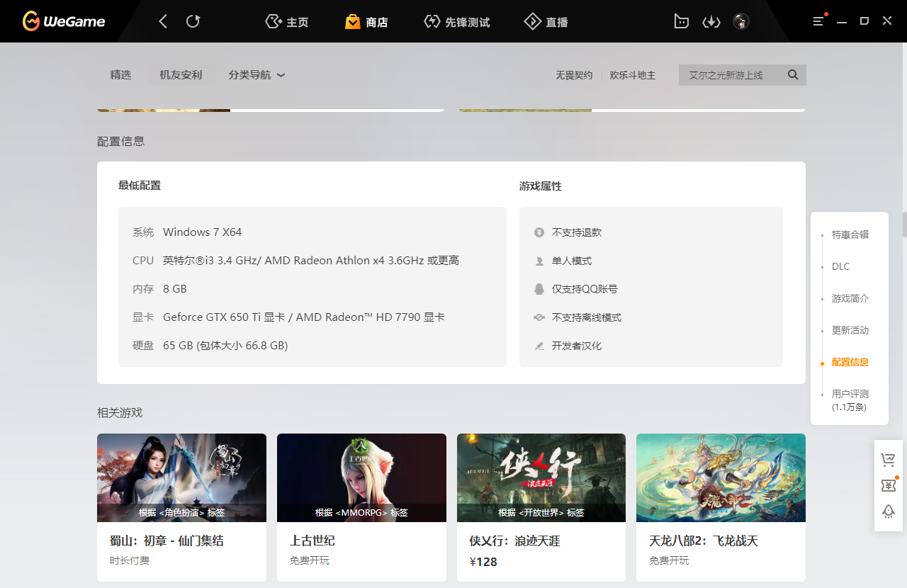Click the rocket back-to-top icon
This screenshot has width=907, height=588.
tap(888, 511)
